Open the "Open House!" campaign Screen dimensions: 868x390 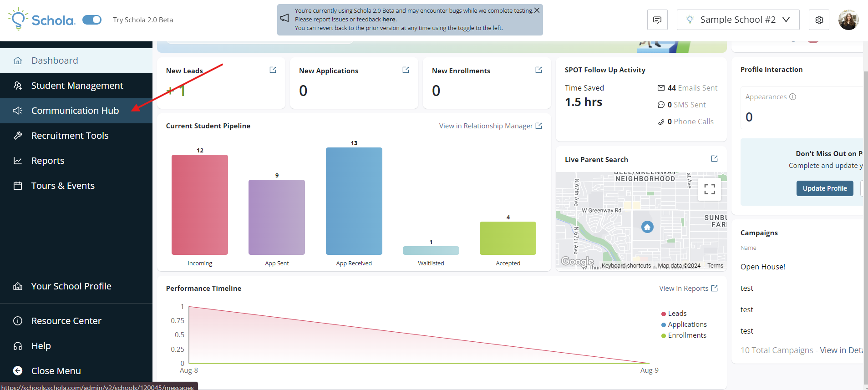763,267
